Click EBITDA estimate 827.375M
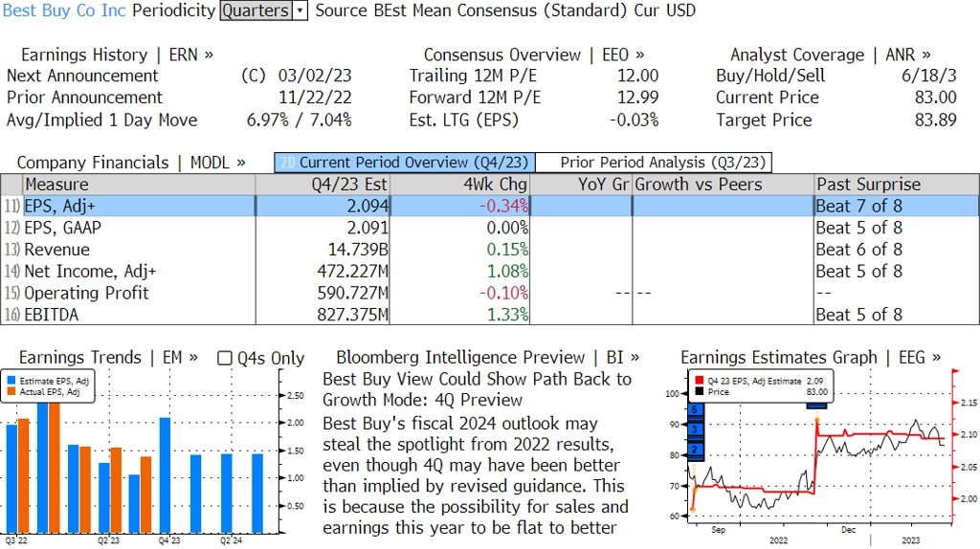 pos(352,315)
